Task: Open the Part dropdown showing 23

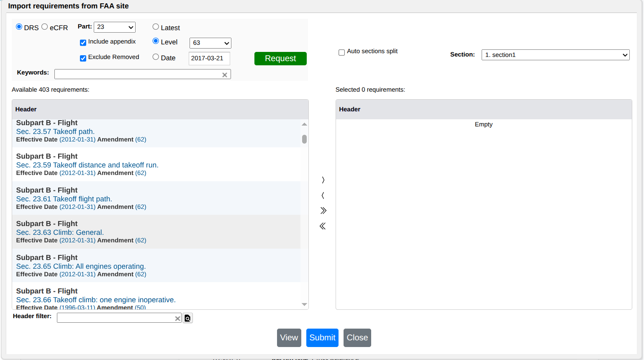Action: point(115,27)
